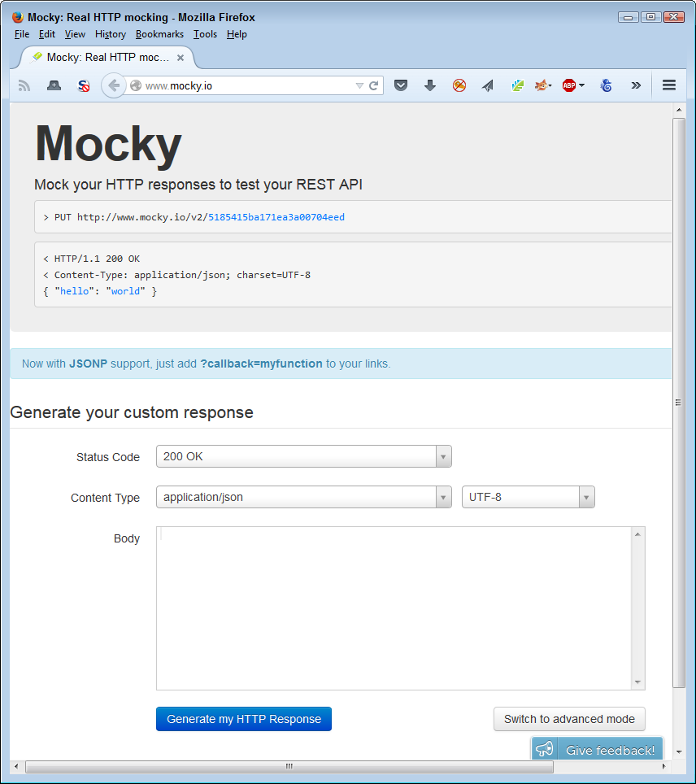Click Switch to advanced mode
Image resolution: width=696 pixels, height=784 pixels.
point(569,719)
